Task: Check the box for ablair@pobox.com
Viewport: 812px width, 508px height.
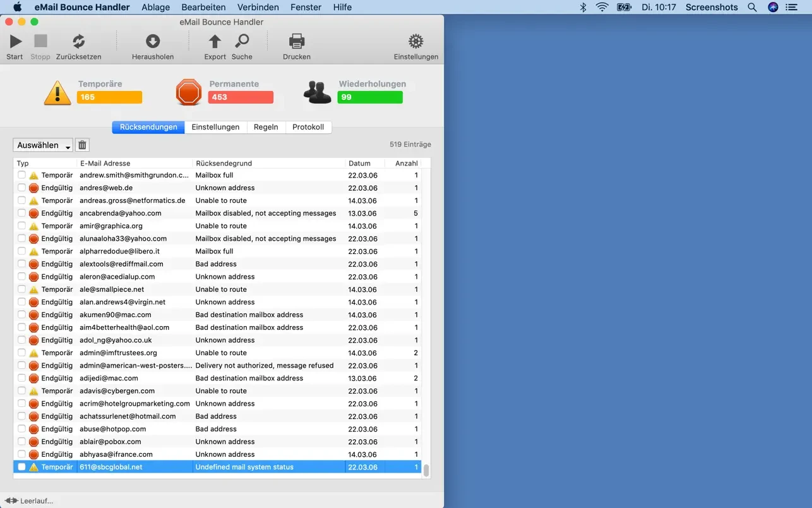Action: point(21,442)
